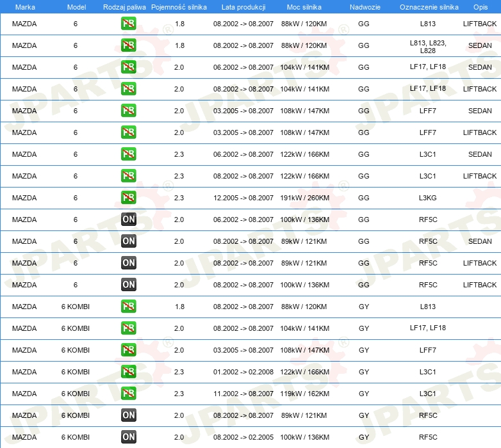The height and width of the screenshot is (448, 501).
Task: Click the ON icon for Kombi 89kW / 121KM
Action: 129,415
